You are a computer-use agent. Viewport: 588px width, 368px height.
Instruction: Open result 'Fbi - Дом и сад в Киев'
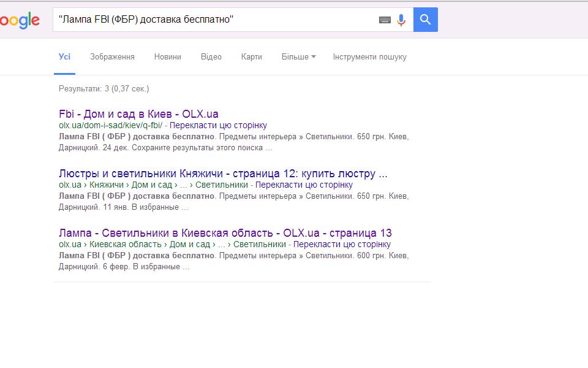click(138, 113)
